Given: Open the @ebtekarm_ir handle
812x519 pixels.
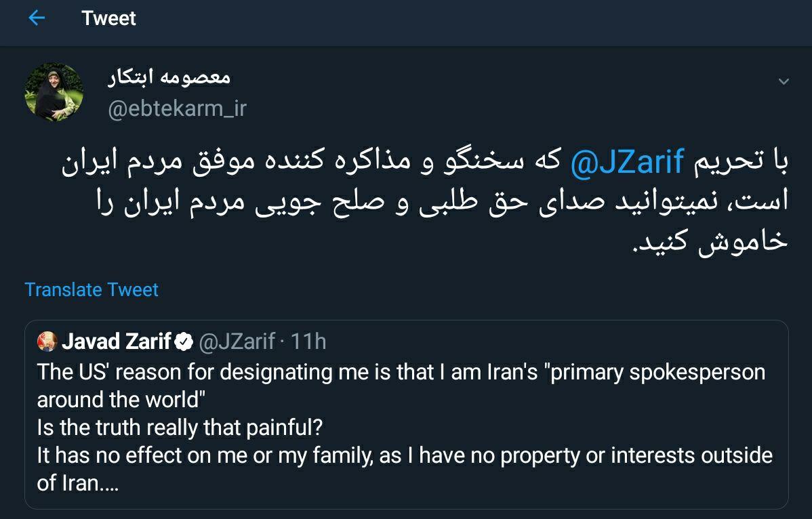Looking at the screenshot, I should pos(177,108).
